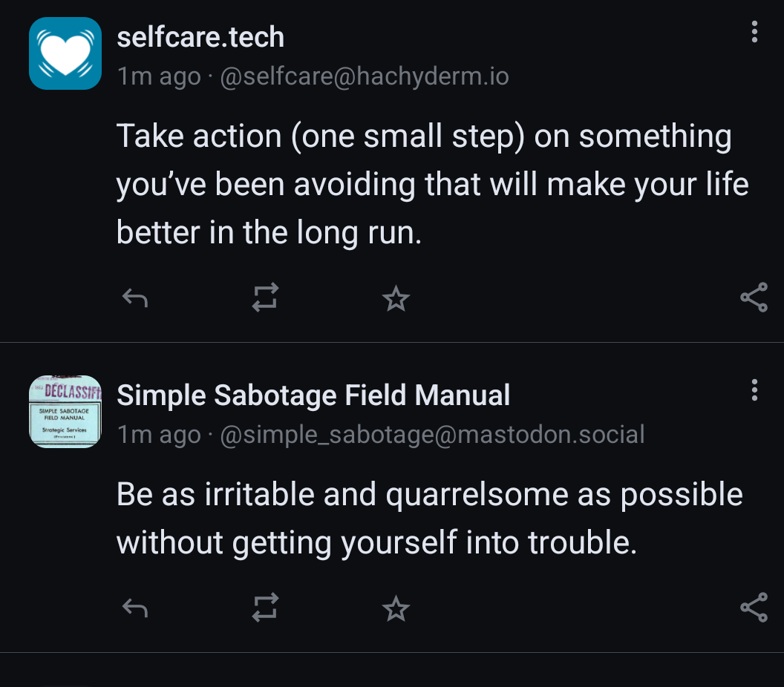Open overflow menu for Simple Sabotage post

(754, 389)
